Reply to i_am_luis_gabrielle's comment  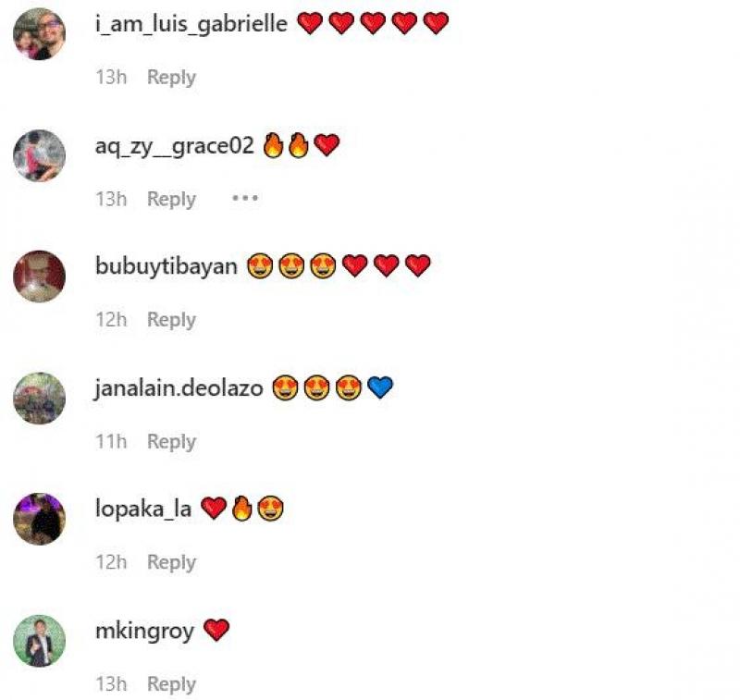tap(171, 78)
